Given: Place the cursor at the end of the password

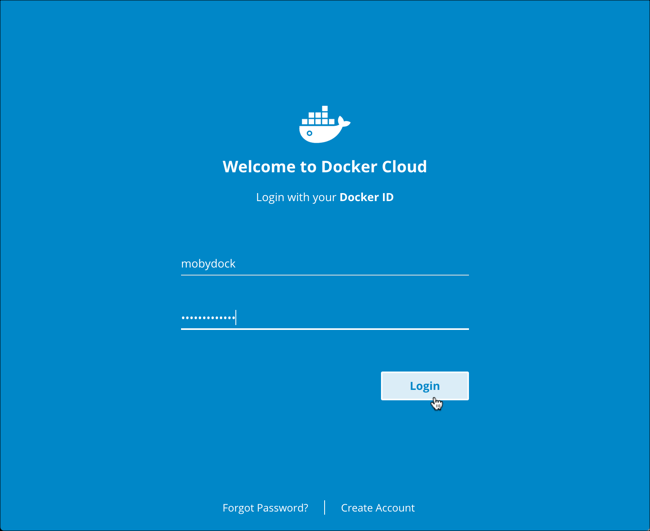Looking at the screenshot, I should coord(236,318).
